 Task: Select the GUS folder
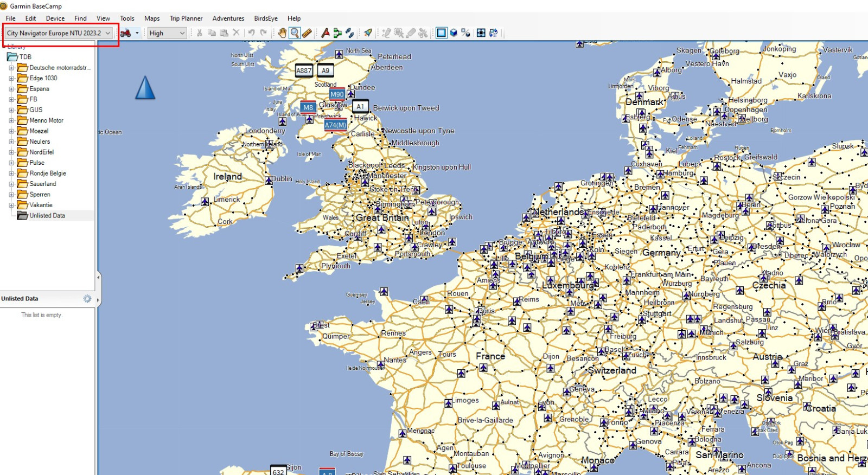(30, 110)
